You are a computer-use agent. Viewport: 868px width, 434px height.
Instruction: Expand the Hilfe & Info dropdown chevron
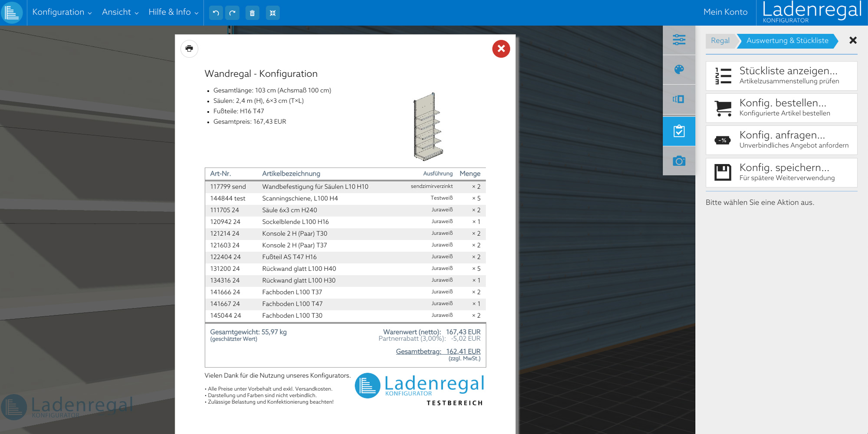197,13
